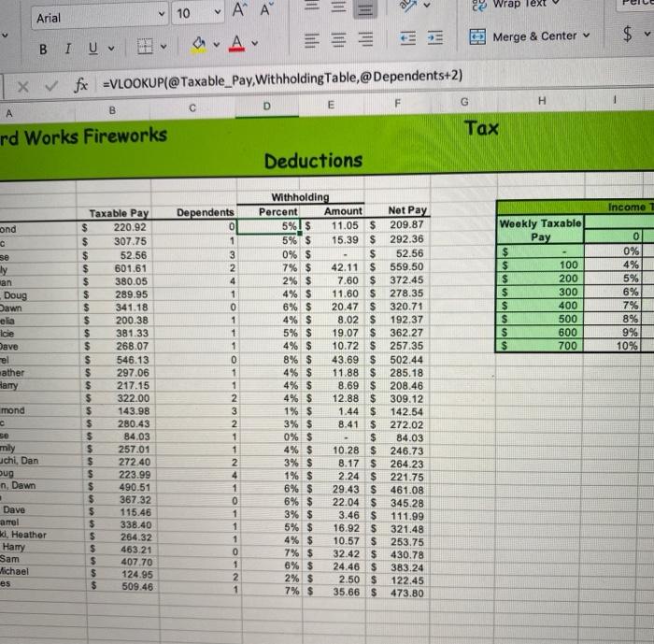Toggle Italic formatting
This screenshot has width=654, height=644.
pos(67,49)
